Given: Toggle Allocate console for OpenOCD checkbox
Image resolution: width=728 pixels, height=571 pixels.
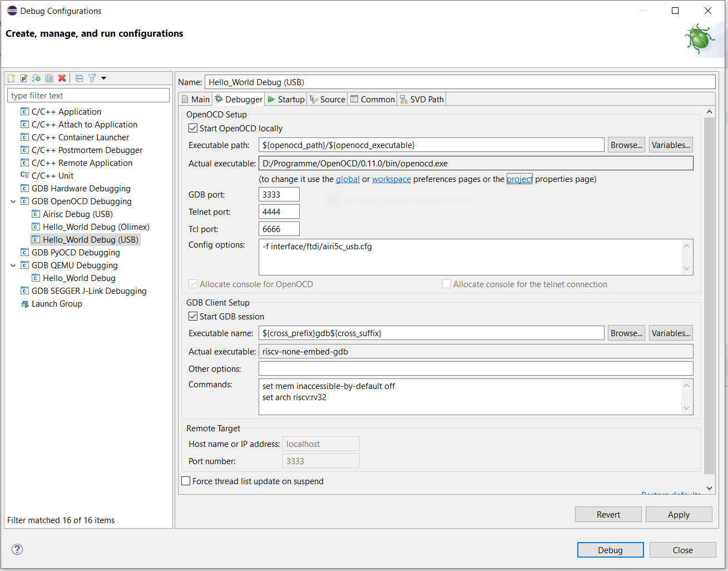Looking at the screenshot, I should (x=193, y=284).
